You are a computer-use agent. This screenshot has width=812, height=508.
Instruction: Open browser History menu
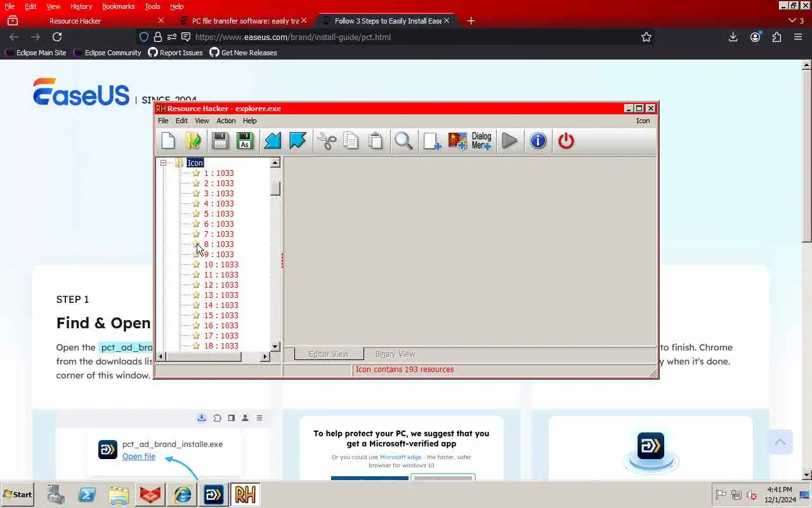[81, 6]
